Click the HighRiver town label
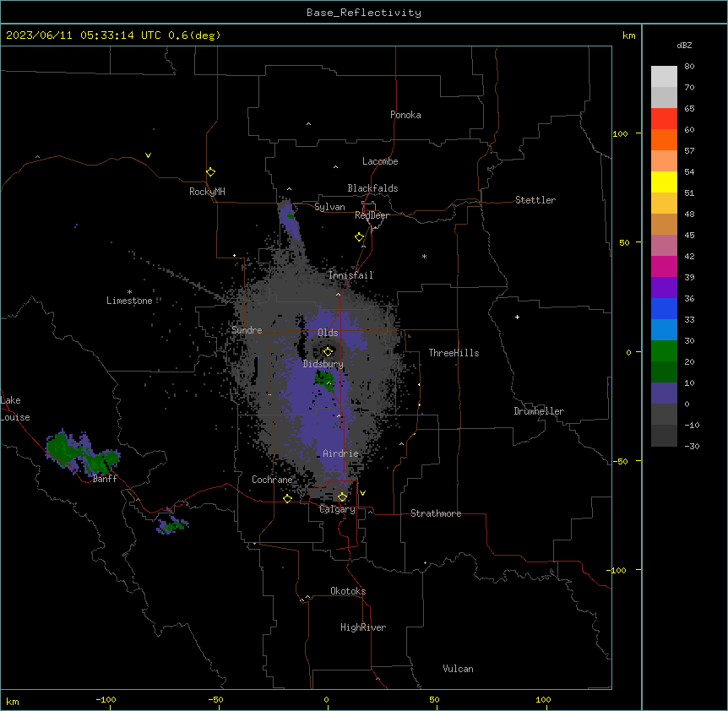Screen dimensions: 728x711 (x=363, y=627)
